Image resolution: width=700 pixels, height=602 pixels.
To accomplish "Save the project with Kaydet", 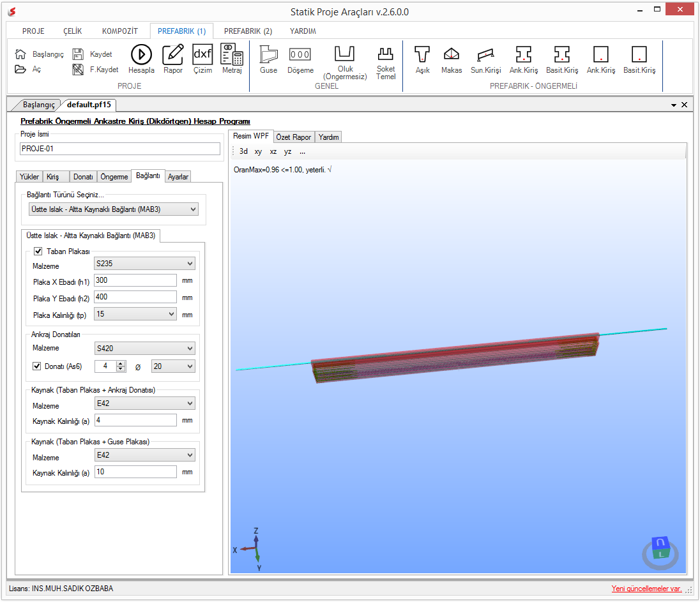I will coord(78,54).
